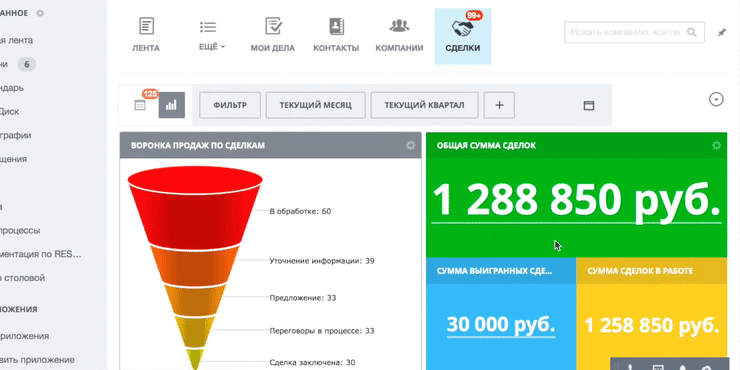Screen dimensions: 740x370
Task: Open Календарь in sidebar
Action: coord(12,88)
